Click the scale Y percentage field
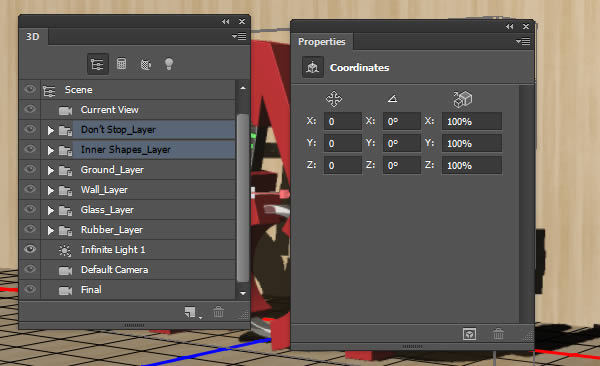This screenshot has width=600, height=366. [x=472, y=144]
